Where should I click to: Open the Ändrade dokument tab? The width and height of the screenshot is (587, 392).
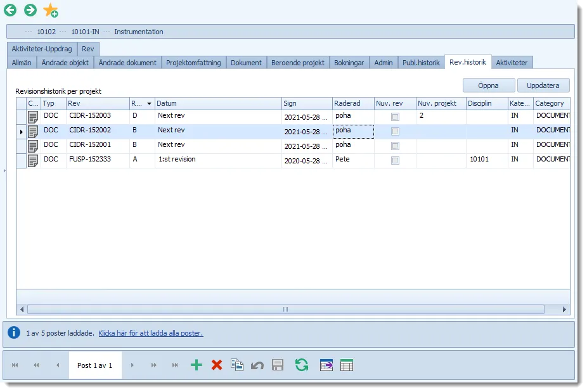pyautogui.click(x=127, y=63)
